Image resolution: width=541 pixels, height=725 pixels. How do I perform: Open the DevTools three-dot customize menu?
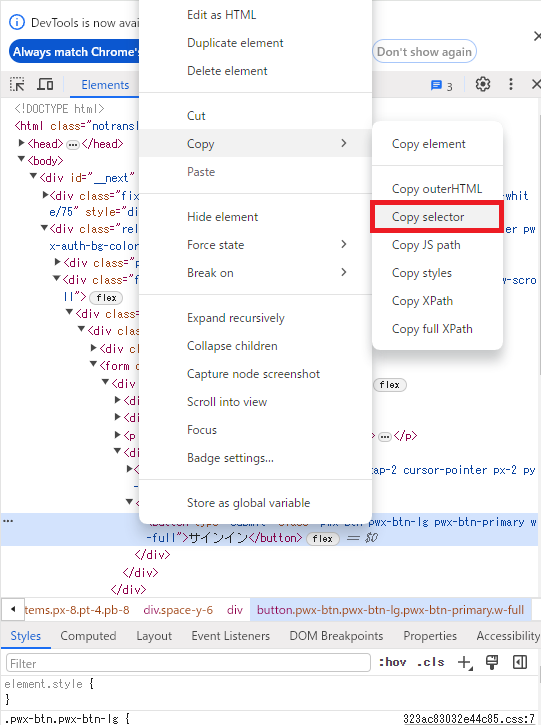point(510,84)
